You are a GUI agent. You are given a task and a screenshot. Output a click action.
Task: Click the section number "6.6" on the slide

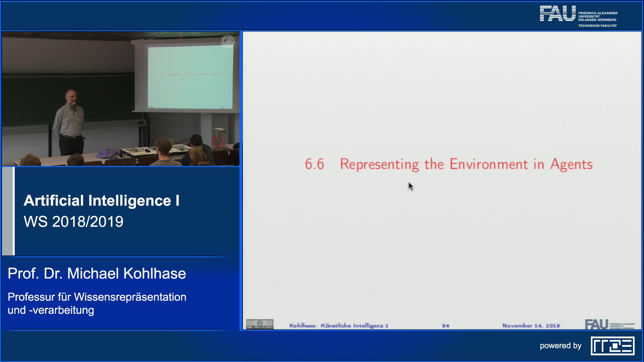click(314, 164)
